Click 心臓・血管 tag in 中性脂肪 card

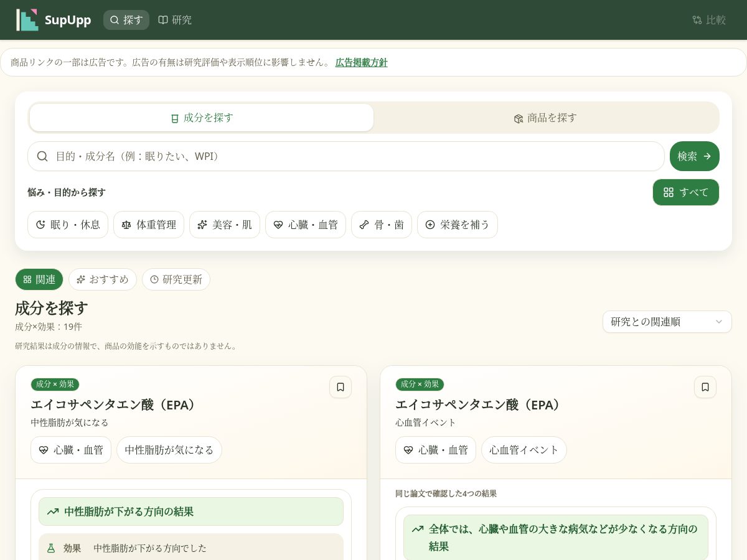[71, 450]
